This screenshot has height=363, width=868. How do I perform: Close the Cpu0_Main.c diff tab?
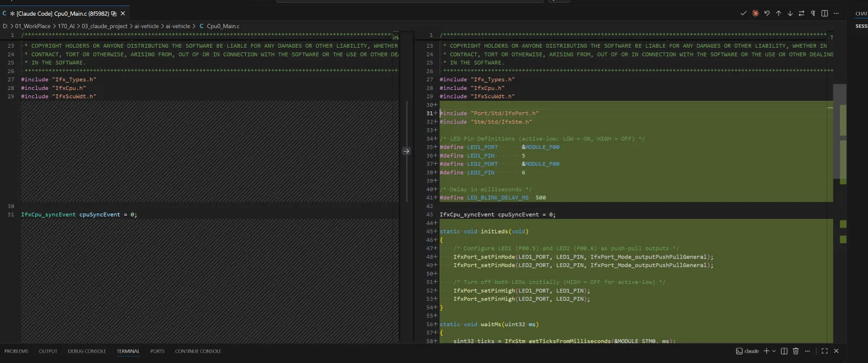(x=123, y=14)
